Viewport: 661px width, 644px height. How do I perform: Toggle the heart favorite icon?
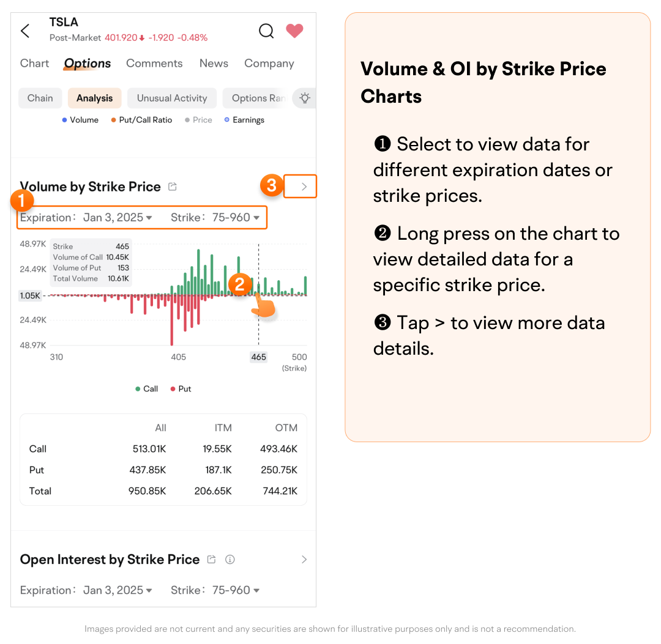coord(294,31)
